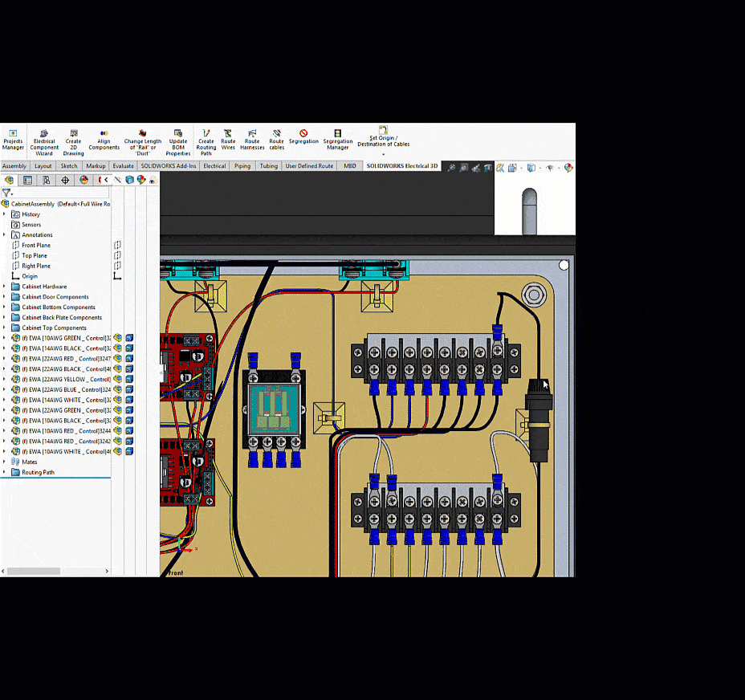Click the Segregation tool
This screenshot has height=700, width=745.
303,136
